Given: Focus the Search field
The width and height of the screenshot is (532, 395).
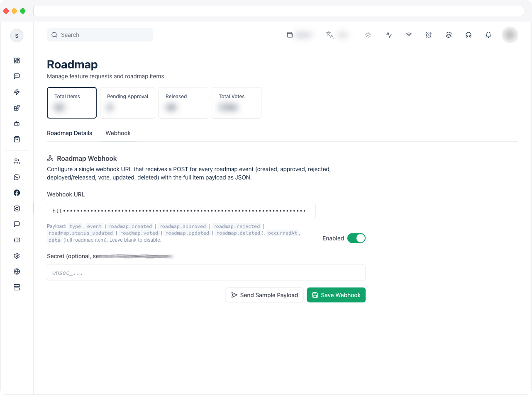Looking at the screenshot, I should [x=100, y=35].
